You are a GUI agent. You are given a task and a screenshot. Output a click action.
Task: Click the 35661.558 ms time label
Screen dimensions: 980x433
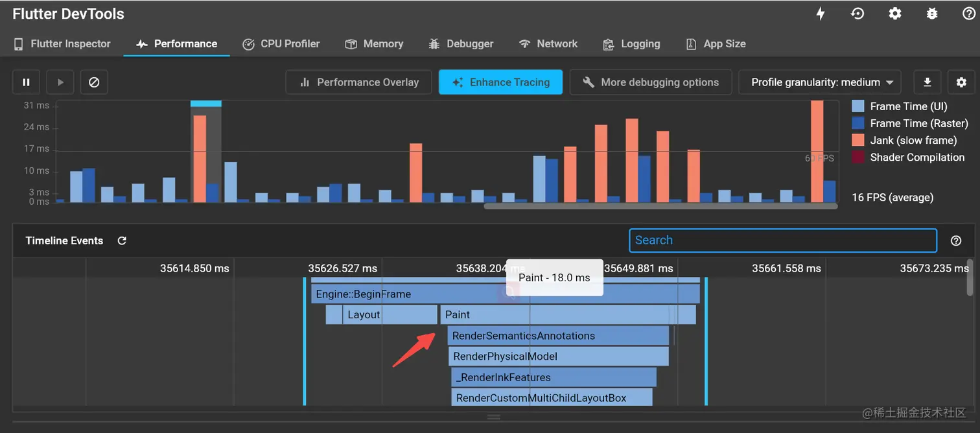pos(786,268)
